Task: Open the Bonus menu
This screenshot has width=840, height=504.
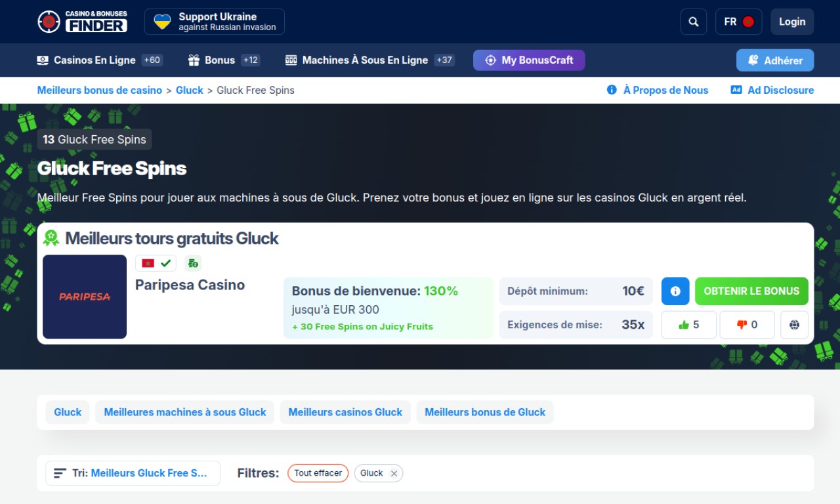Action: [x=224, y=60]
